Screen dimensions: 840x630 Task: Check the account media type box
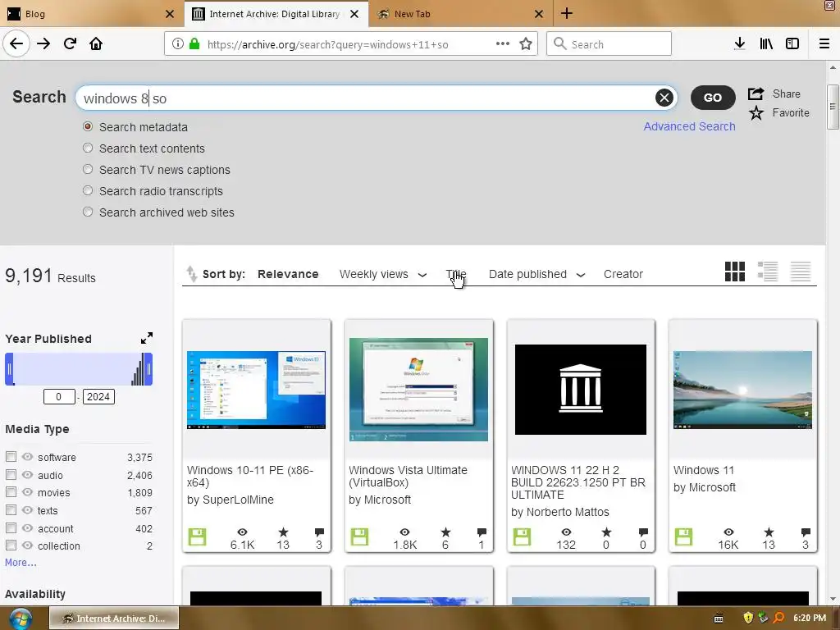click(x=11, y=528)
